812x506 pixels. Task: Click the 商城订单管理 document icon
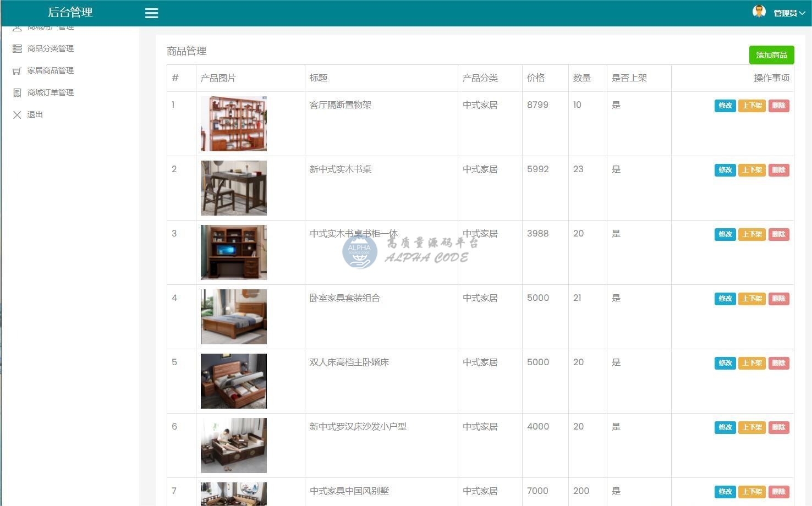click(x=17, y=93)
